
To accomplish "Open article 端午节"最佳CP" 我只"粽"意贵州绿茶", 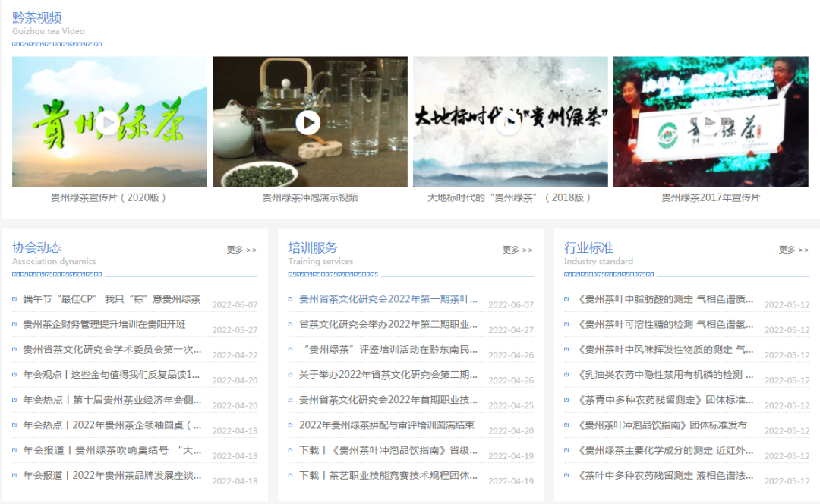I will pyautogui.click(x=112, y=299).
